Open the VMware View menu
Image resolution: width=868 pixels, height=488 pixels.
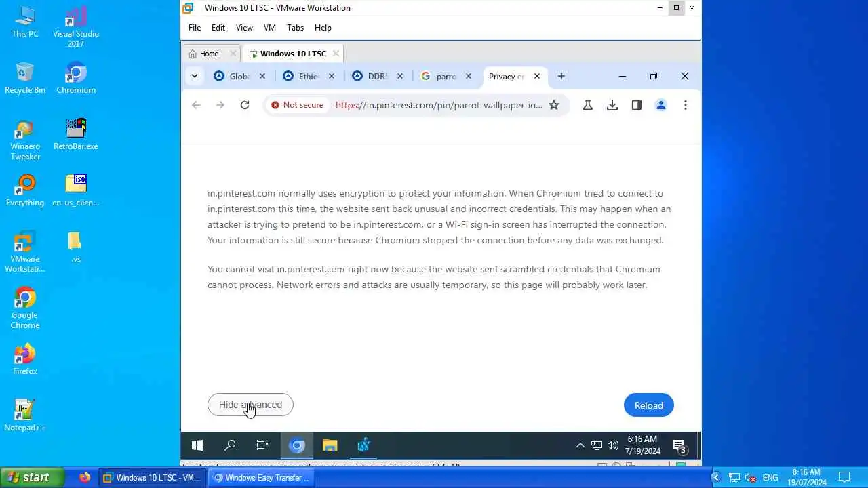pos(244,28)
